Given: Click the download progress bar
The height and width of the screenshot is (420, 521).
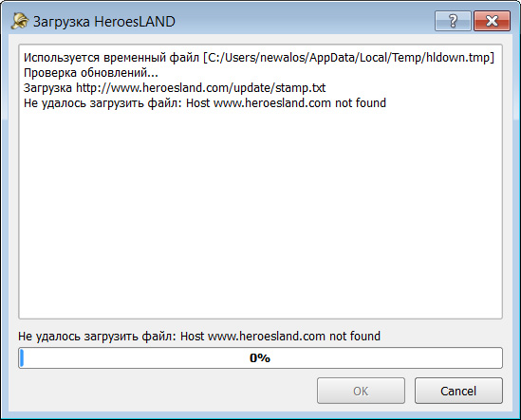Looking at the screenshot, I should click(x=260, y=358).
